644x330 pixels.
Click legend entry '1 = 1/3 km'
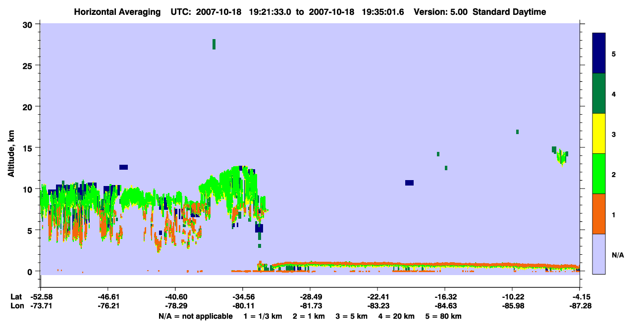click(263, 316)
